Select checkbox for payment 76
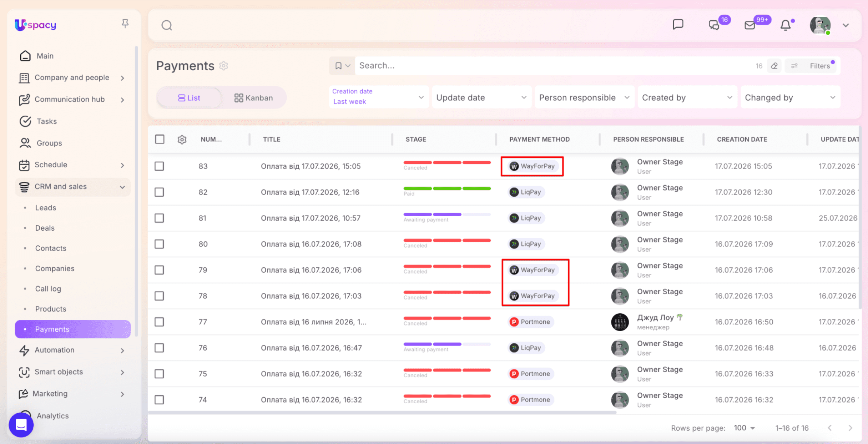868x444 pixels. pyautogui.click(x=159, y=348)
